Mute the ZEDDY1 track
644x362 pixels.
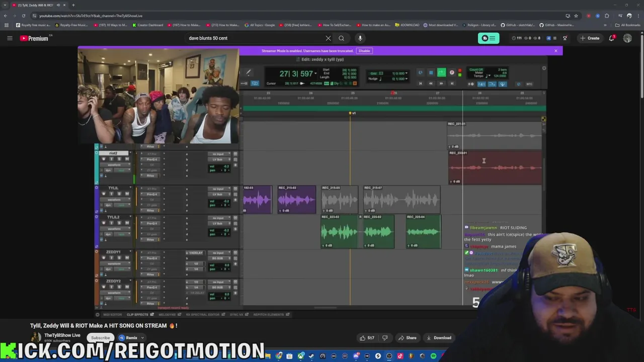(127, 258)
